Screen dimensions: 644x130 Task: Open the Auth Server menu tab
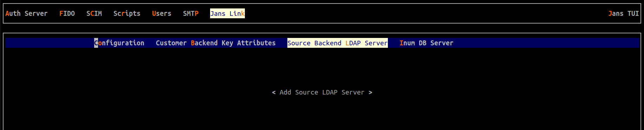(x=26, y=13)
